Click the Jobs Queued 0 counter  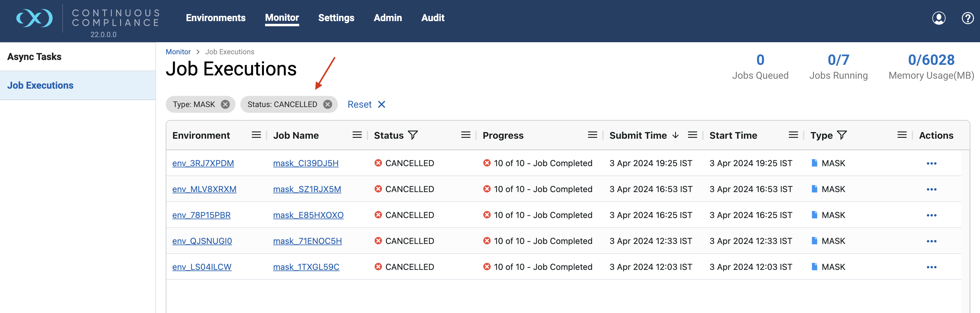click(x=760, y=60)
